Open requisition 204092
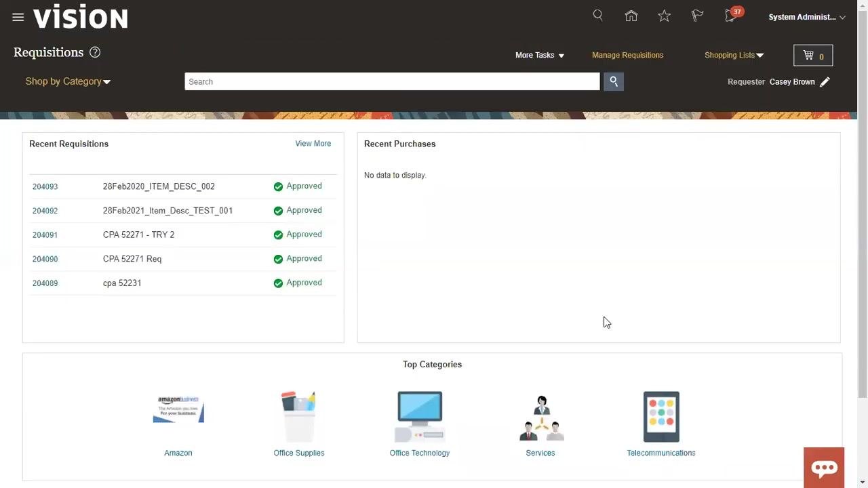Image resolution: width=868 pixels, height=488 pixels. [x=45, y=211]
